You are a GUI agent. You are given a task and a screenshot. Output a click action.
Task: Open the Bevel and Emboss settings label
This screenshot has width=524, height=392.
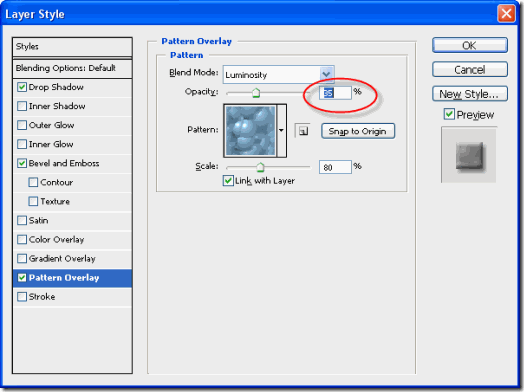(x=64, y=163)
